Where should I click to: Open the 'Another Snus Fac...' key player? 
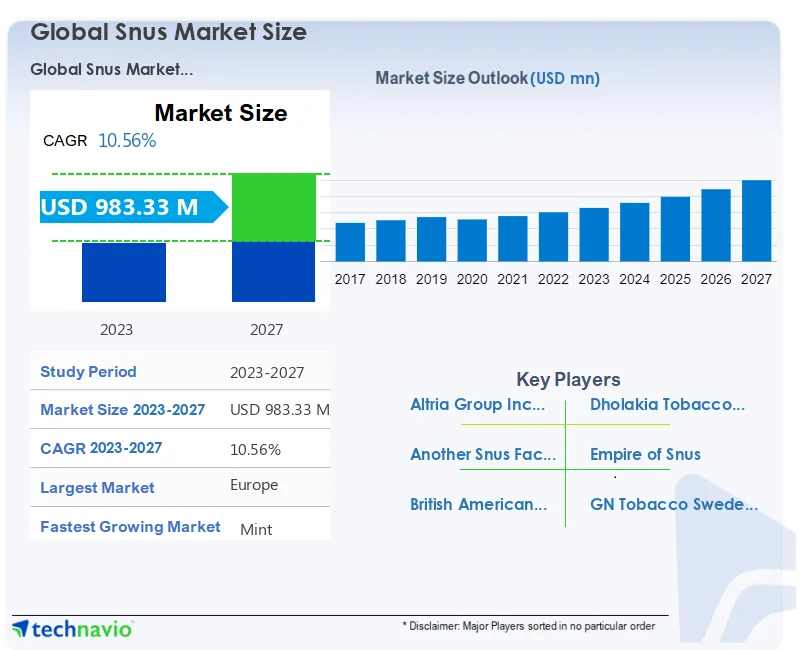pyautogui.click(x=483, y=454)
